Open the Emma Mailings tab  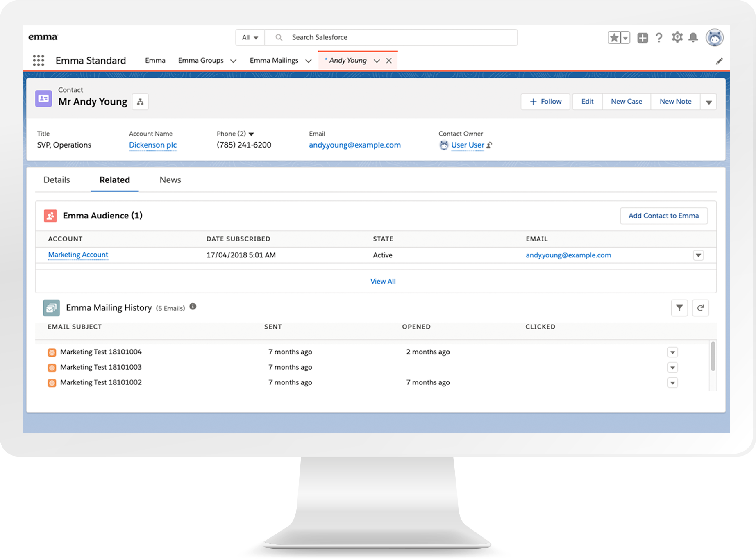[274, 60]
